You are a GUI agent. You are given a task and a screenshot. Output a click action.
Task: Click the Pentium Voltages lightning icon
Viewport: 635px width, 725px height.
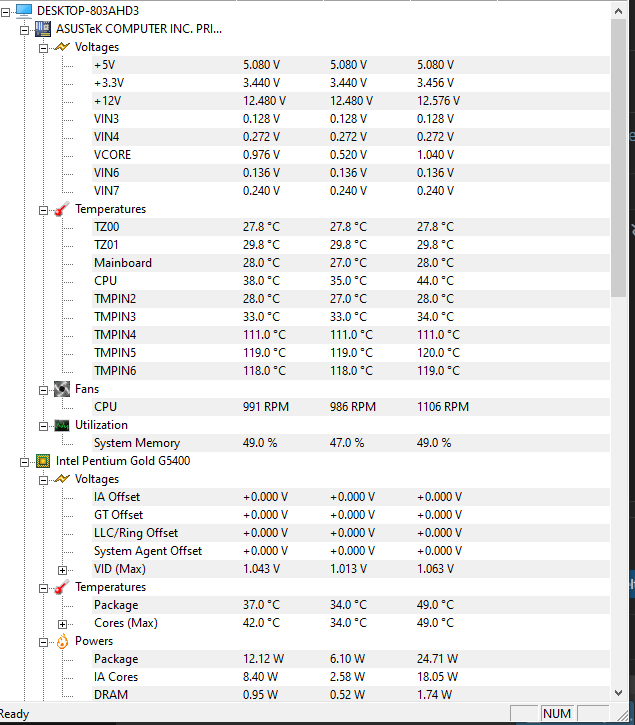(62, 479)
